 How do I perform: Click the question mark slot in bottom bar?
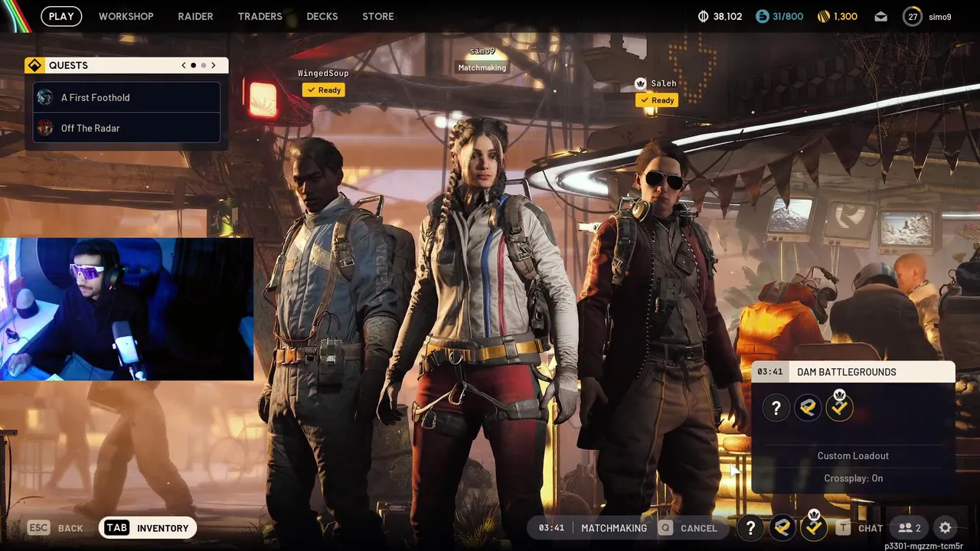click(x=750, y=528)
